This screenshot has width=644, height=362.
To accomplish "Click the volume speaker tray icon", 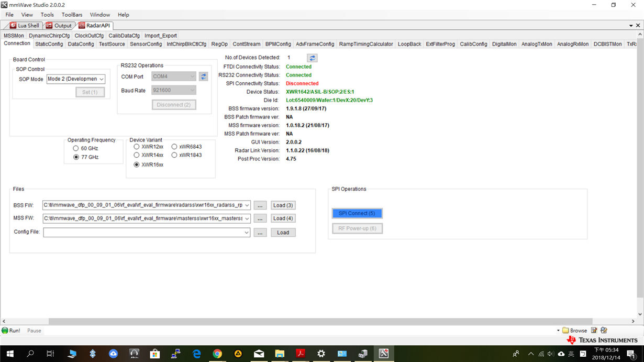I will pos(550,354).
